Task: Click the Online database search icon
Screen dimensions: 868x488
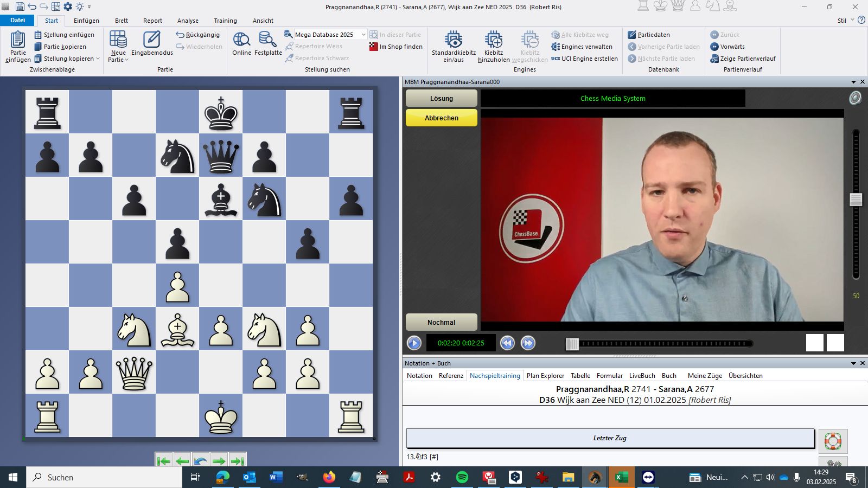Action: (x=241, y=40)
